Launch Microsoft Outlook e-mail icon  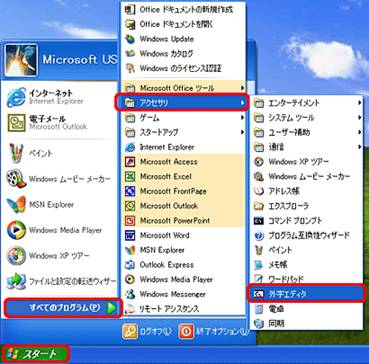[17, 122]
